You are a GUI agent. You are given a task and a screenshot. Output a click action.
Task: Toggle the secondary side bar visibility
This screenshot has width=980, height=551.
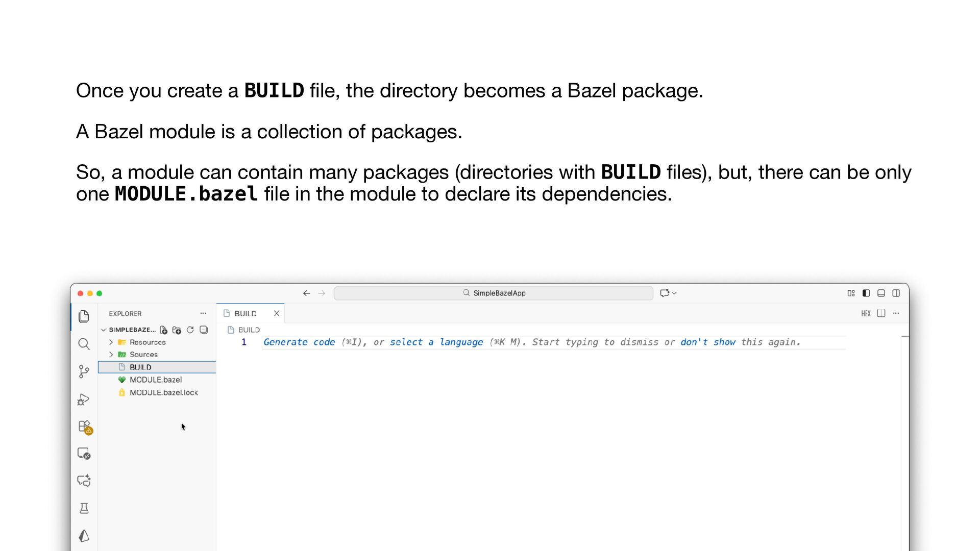pos(896,293)
